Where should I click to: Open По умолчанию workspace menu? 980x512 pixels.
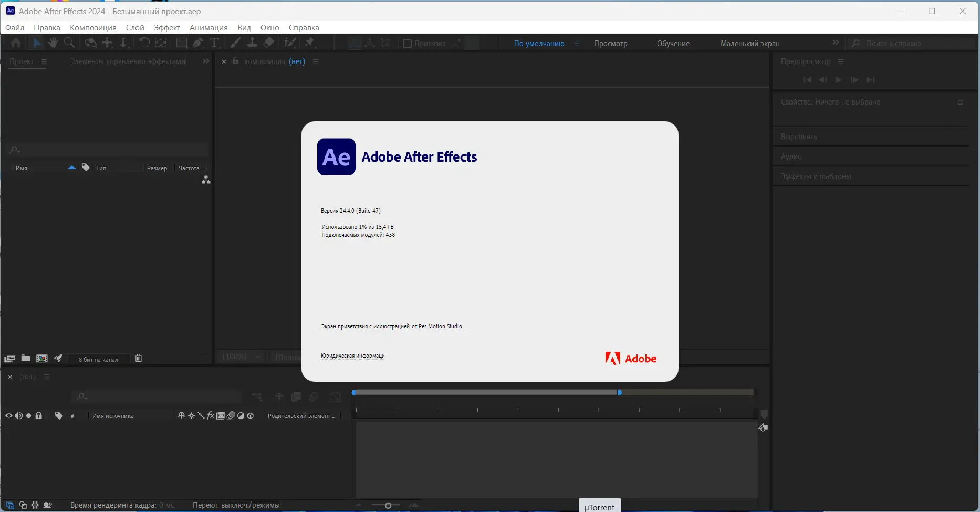[577, 44]
